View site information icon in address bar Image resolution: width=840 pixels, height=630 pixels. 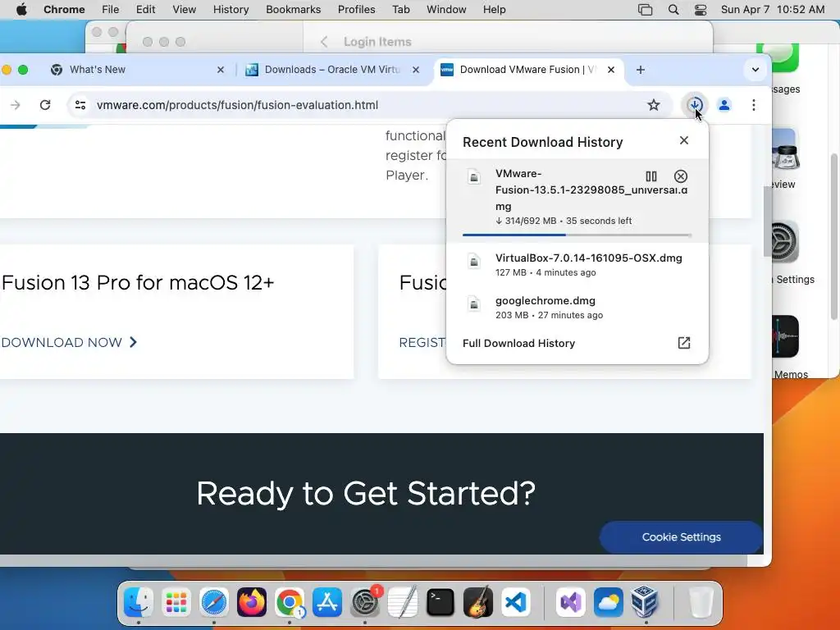coord(80,105)
